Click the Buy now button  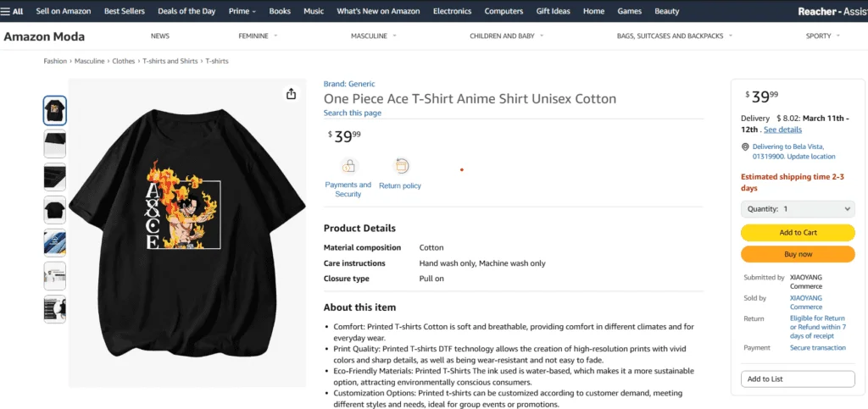point(798,254)
